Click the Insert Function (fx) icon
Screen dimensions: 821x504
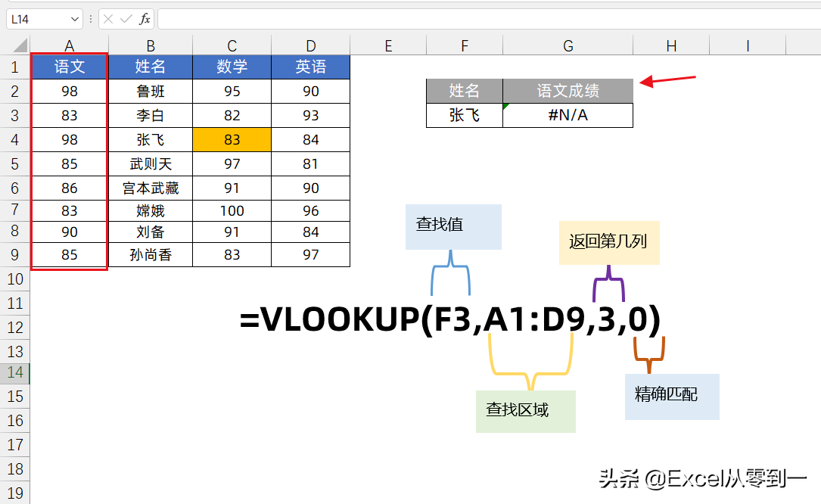coord(144,19)
